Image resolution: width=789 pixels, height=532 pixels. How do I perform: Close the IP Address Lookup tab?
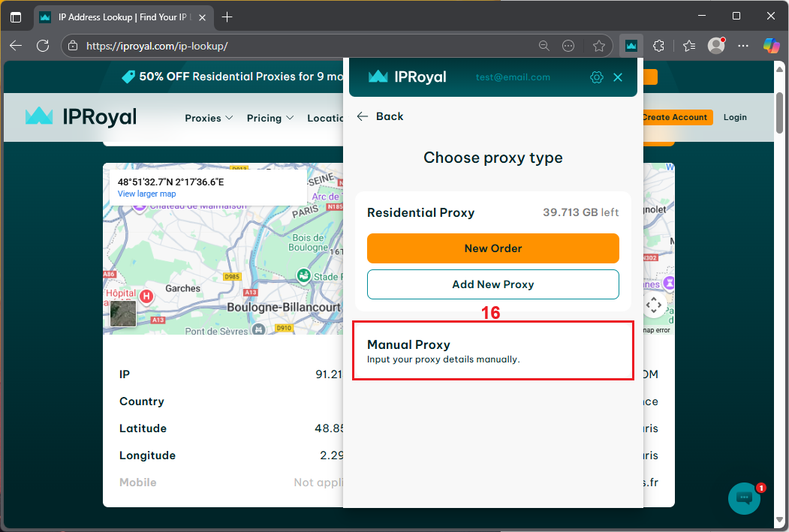click(x=202, y=17)
